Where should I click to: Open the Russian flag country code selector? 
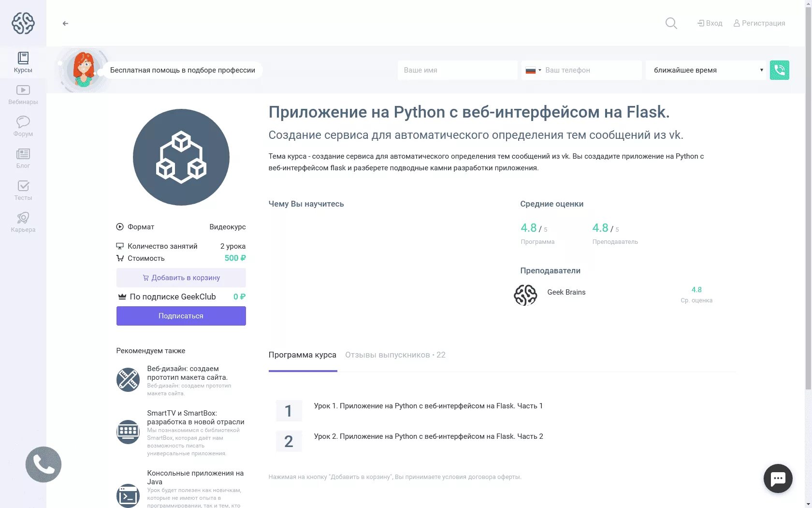[533, 70]
